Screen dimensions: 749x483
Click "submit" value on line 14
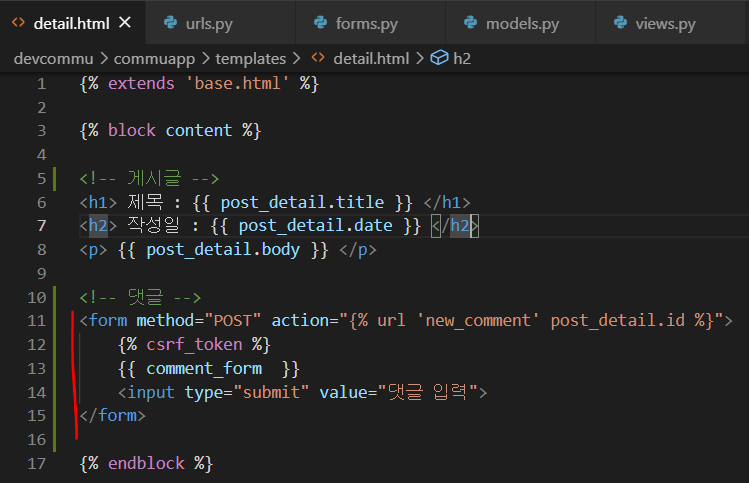271,392
